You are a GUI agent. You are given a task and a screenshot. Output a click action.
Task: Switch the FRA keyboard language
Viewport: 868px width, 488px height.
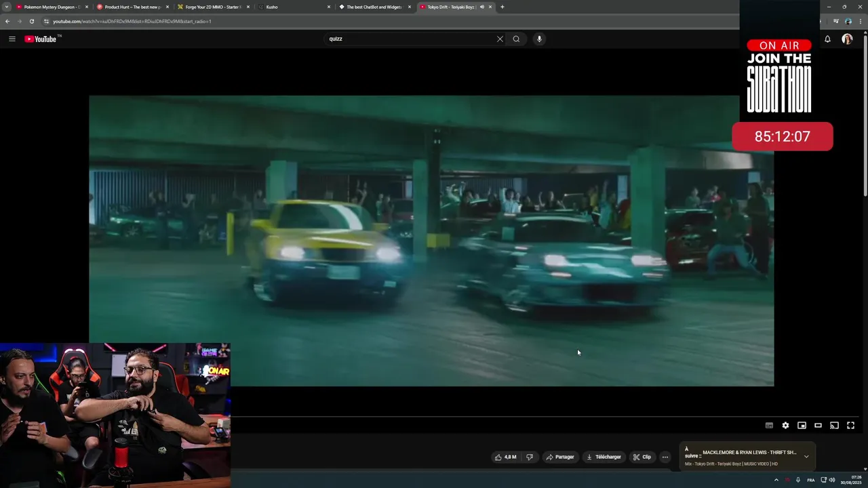[x=811, y=480]
